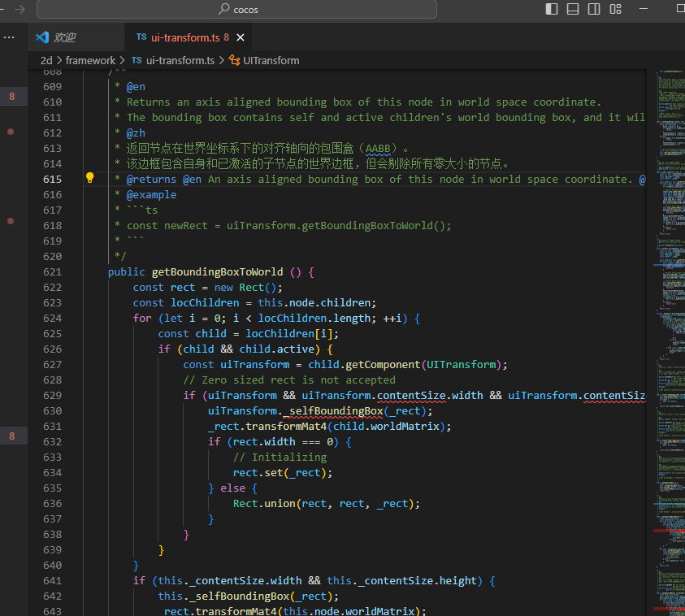Viewport: 685px width, 616px height.
Task: Switch to the 欢迎 tab
Action: click(64, 37)
